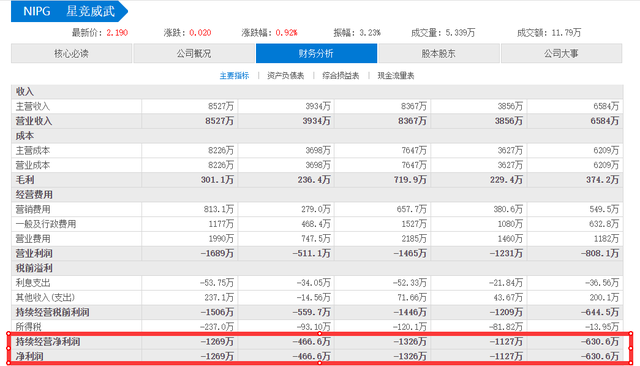Image resolution: width=640 pixels, height=366 pixels.
Task: Open the 核心必读 tab
Action: 71,53
